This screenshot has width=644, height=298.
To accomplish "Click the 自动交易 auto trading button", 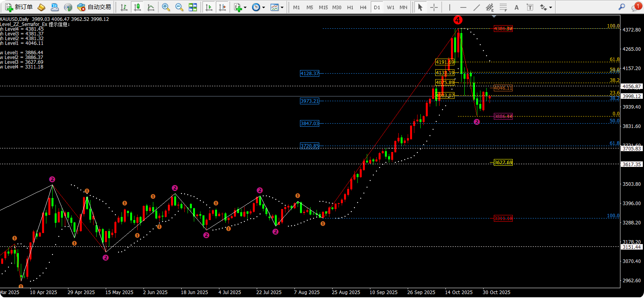I will (94, 7).
